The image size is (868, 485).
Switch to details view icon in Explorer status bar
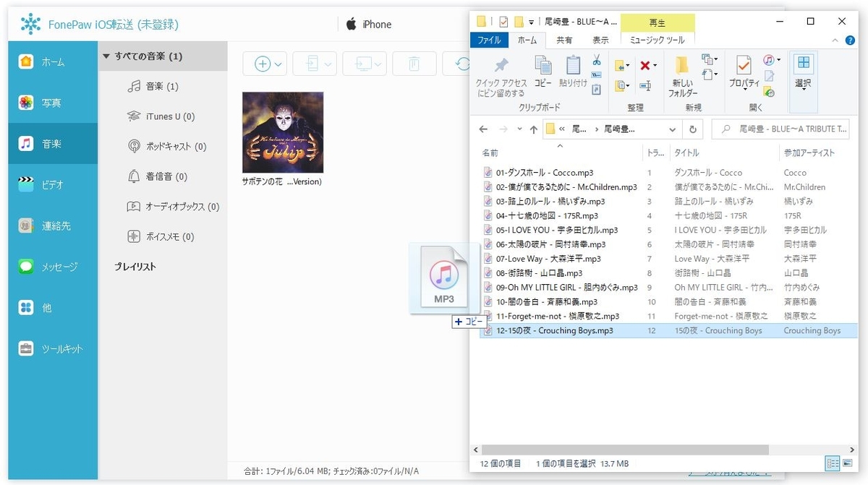(833, 463)
